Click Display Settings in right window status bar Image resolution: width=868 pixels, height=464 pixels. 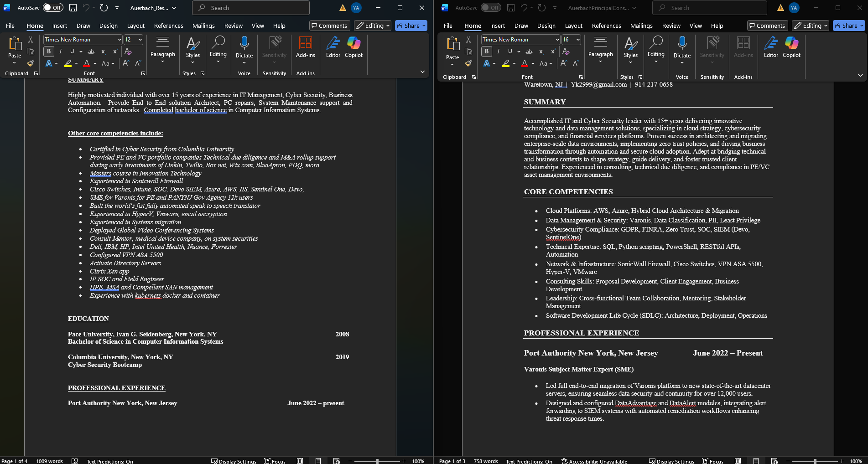pyautogui.click(x=671, y=461)
